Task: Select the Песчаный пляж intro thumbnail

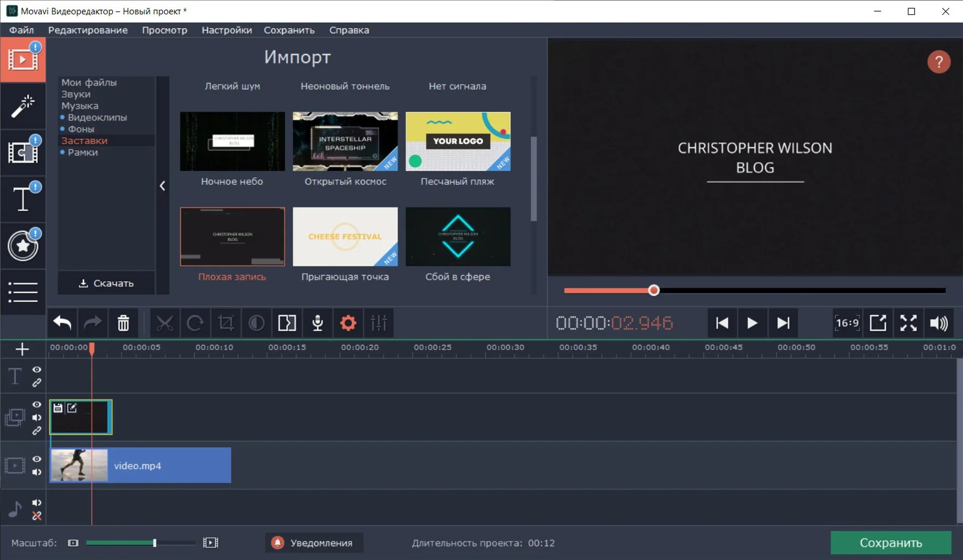Action: (458, 141)
